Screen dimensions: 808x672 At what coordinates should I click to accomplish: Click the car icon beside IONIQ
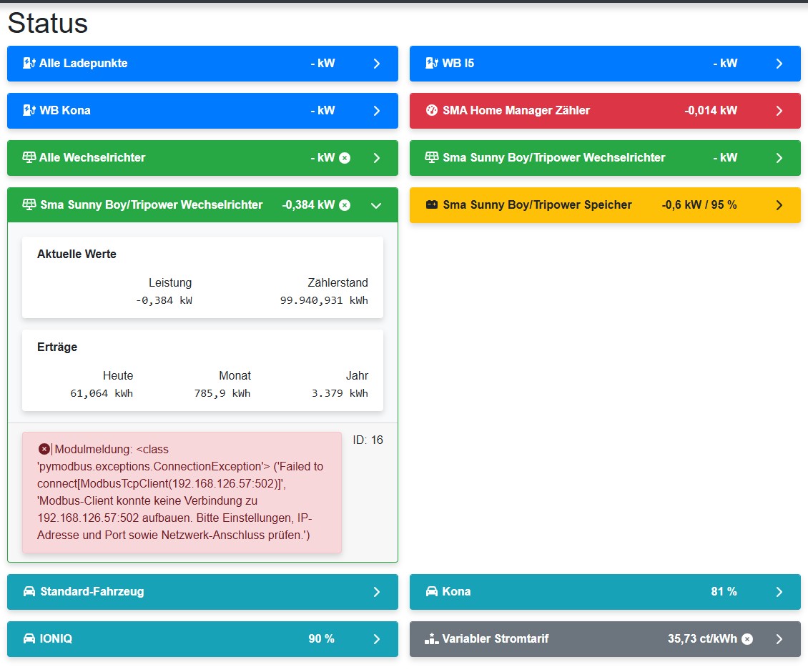29,639
